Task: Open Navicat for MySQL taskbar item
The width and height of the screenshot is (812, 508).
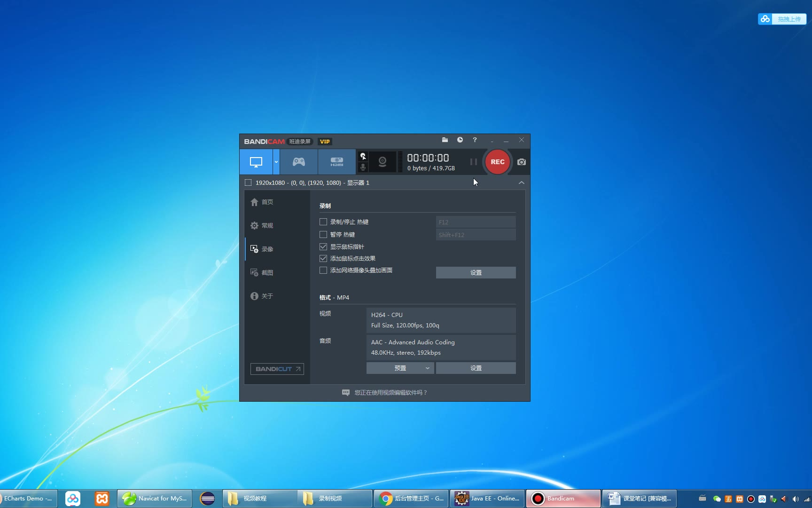Action: pos(155,499)
